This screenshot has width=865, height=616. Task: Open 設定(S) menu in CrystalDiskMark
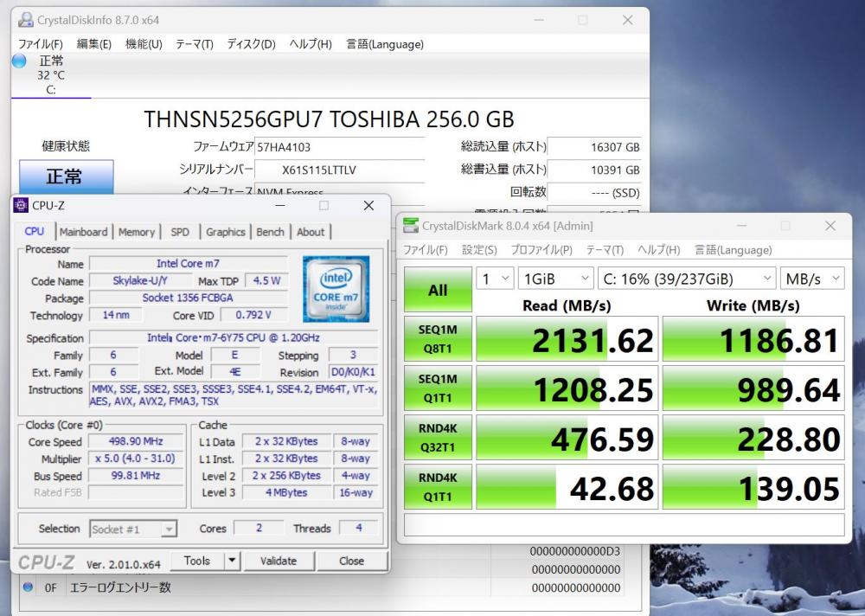tap(479, 250)
